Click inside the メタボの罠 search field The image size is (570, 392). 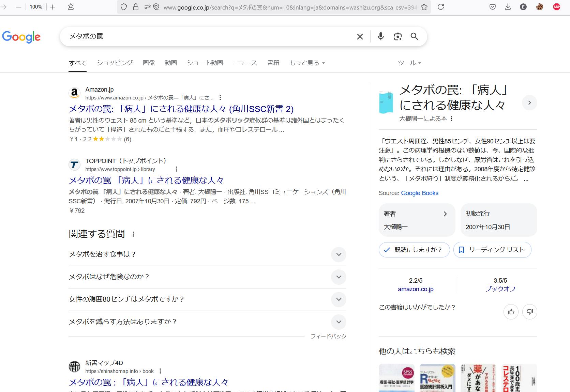[x=208, y=36]
